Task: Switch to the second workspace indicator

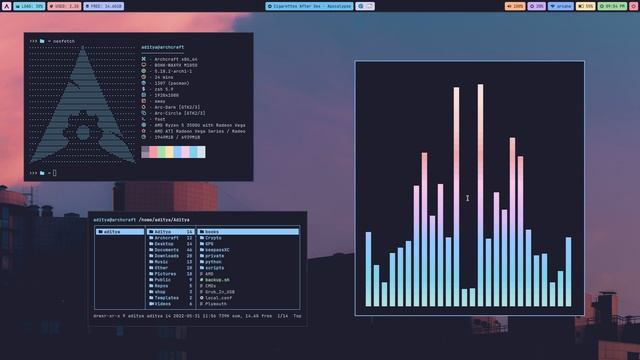Action: pyautogui.click(x=369, y=6)
